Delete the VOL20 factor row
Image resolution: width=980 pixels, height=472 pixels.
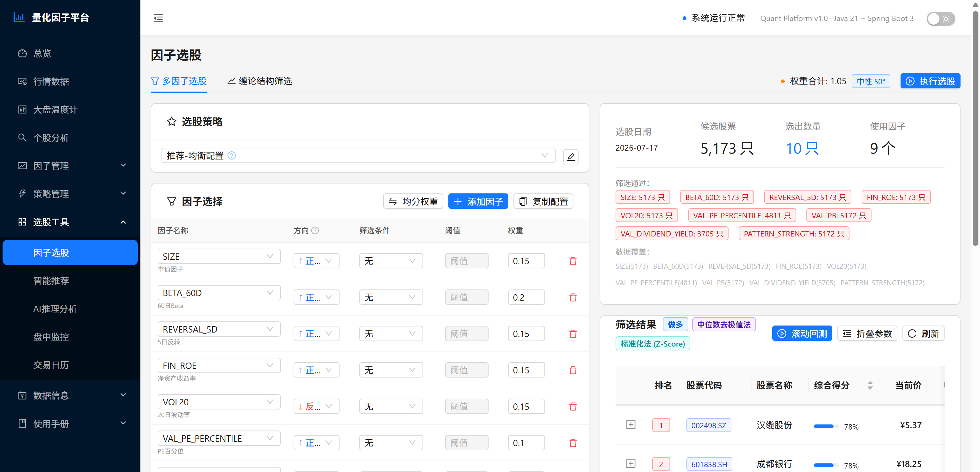click(573, 407)
